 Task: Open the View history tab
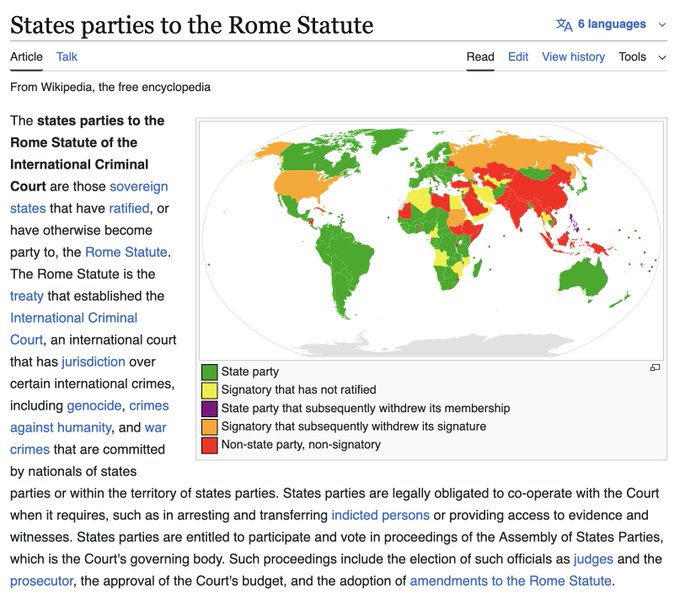coord(573,57)
